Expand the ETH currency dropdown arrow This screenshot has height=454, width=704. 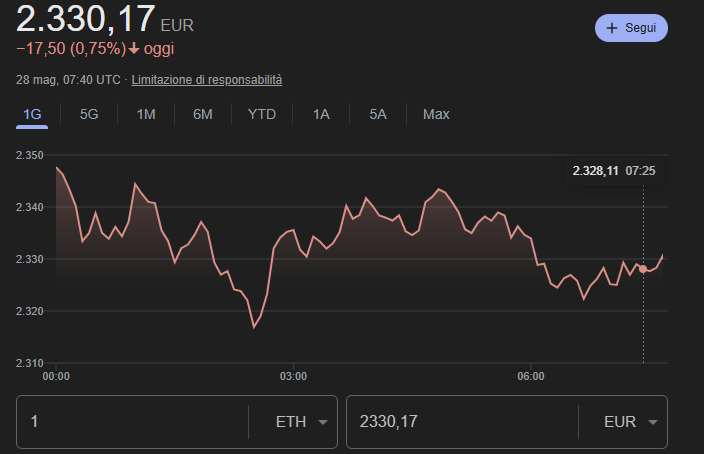pyautogui.click(x=322, y=422)
